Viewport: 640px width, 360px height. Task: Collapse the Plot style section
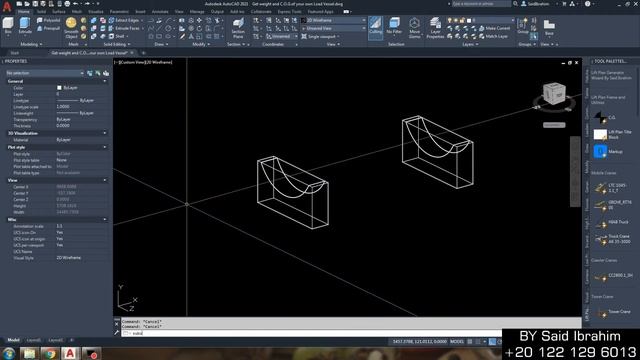pyautogui.click(x=105, y=147)
